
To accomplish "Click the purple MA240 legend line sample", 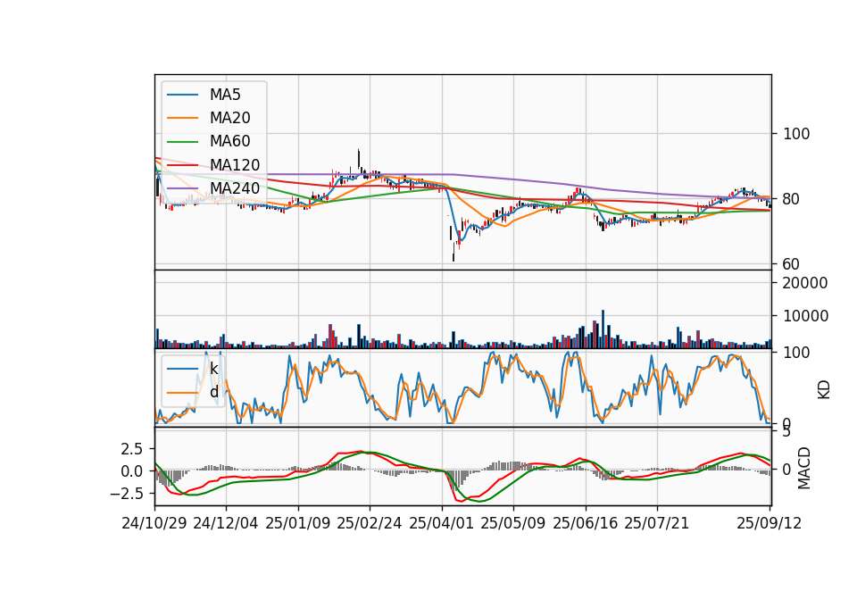I will (182, 188).
